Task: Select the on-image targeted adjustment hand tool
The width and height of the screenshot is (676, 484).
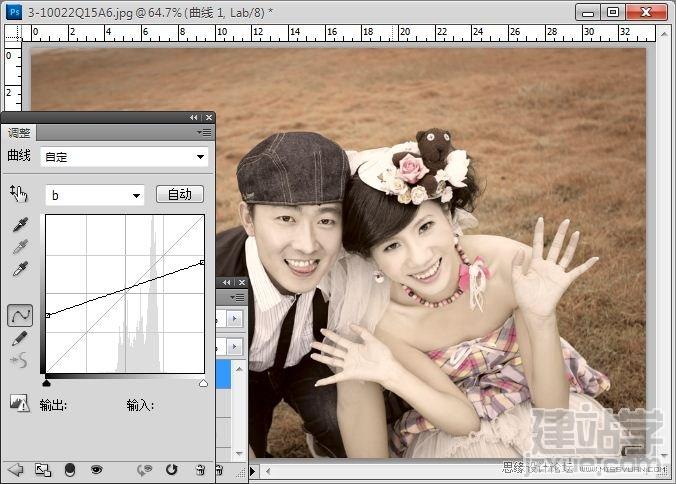Action: pos(19,194)
